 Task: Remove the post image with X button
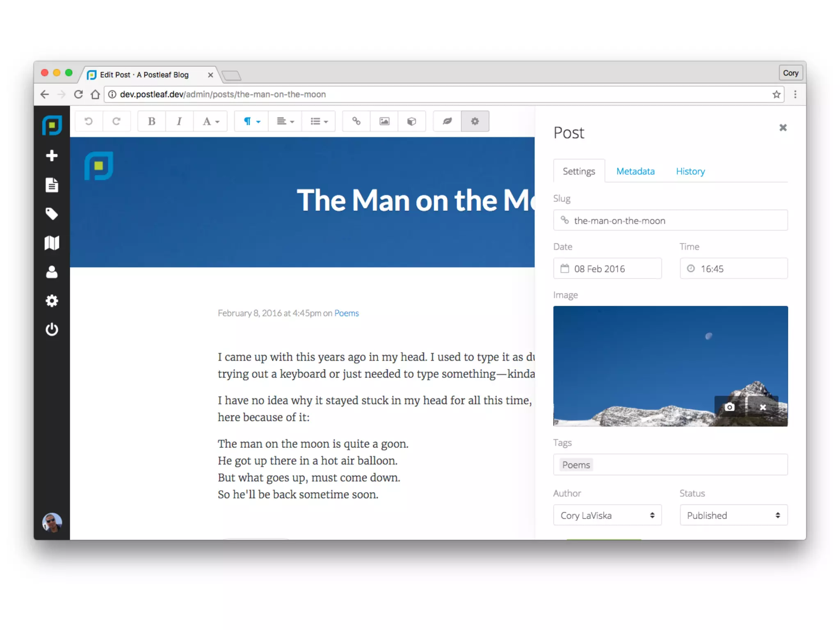[762, 407]
